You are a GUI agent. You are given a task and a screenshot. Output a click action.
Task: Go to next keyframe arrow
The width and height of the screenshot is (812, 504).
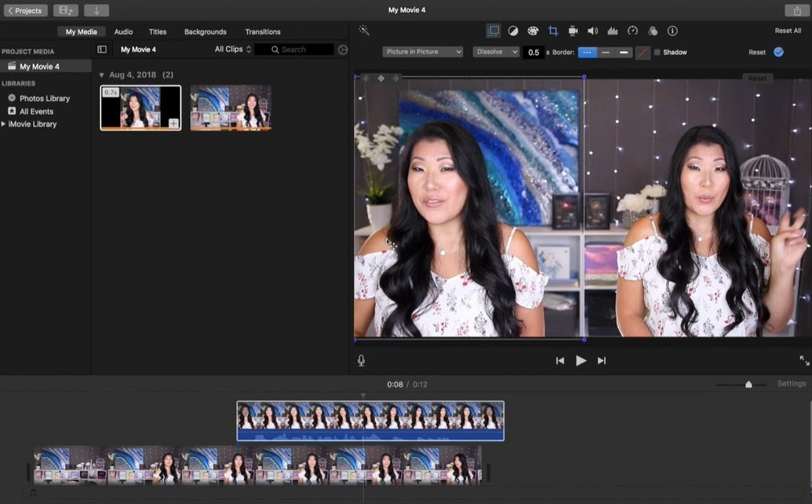click(x=396, y=78)
